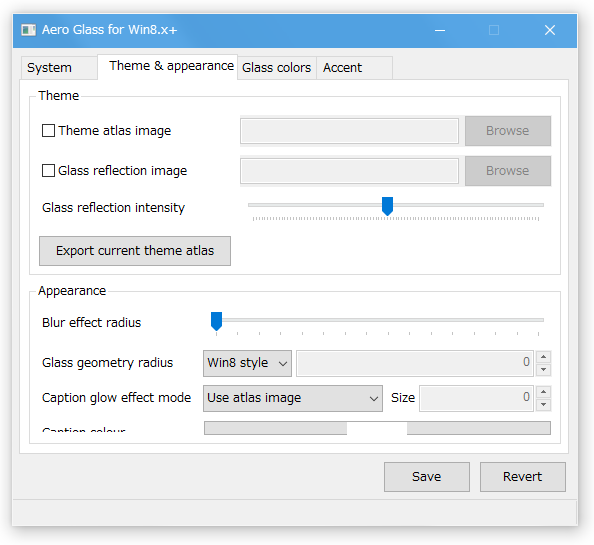Click the Save button
Screen dimensions: 594x545
point(427,477)
